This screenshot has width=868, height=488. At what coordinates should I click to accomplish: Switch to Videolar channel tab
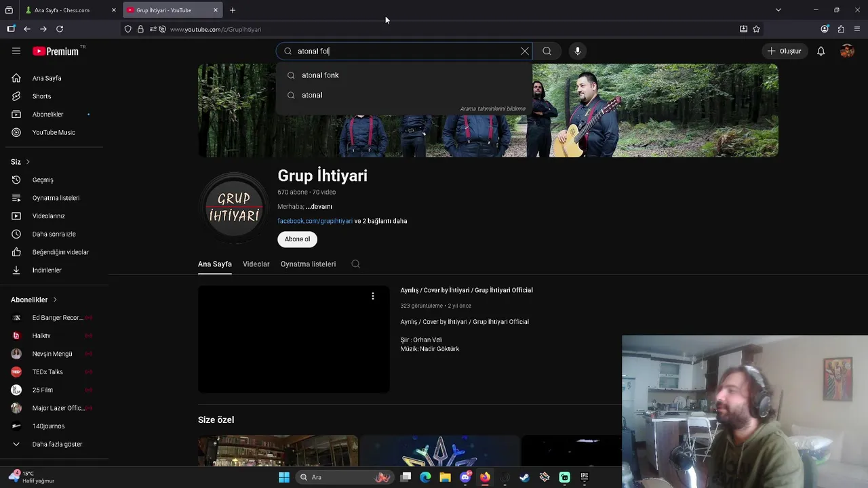pyautogui.click(x=256, y=264)
